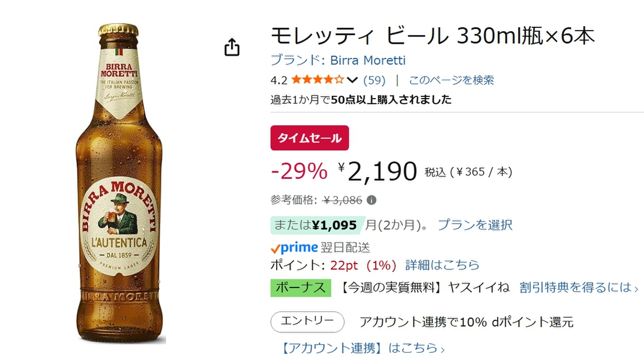Expand the rating breakdown chevron
Viewport: 644px width, 356px height.
(352, 80)
